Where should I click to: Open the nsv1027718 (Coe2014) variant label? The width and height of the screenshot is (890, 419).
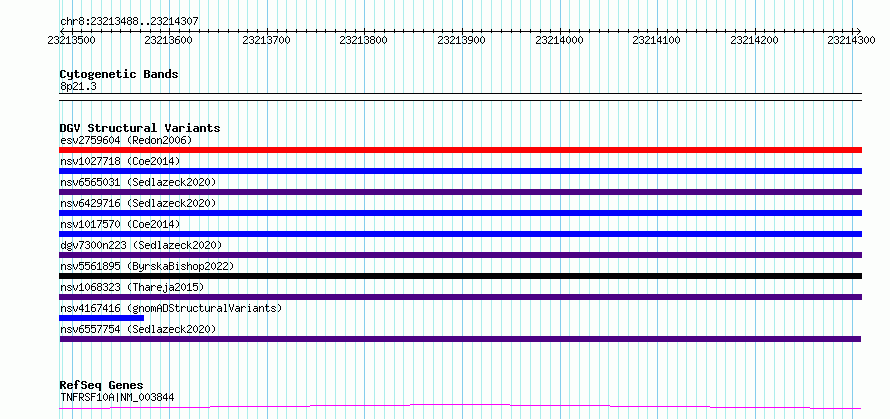pyautogui.click(x=120, y=161)
